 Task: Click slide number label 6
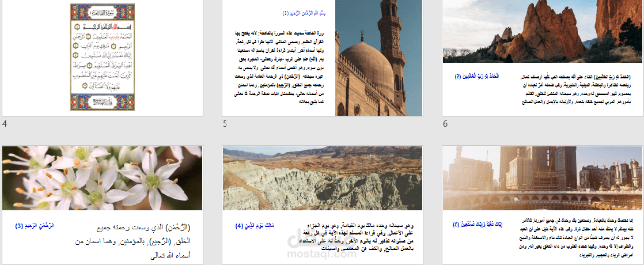(445, 124)
